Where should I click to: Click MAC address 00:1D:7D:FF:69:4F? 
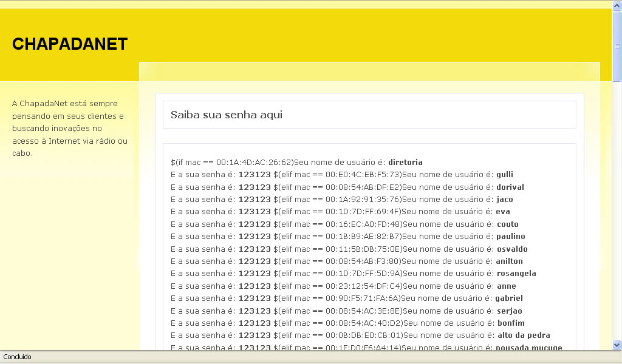(362, 212)
